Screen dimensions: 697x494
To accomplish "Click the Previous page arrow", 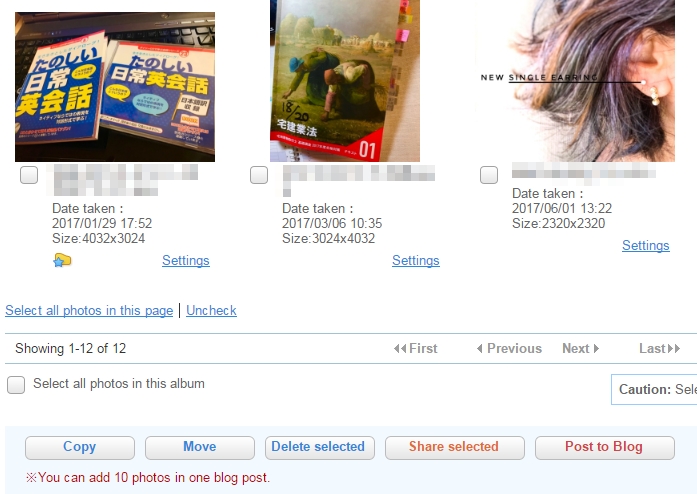I will click(x=480, y=349).
